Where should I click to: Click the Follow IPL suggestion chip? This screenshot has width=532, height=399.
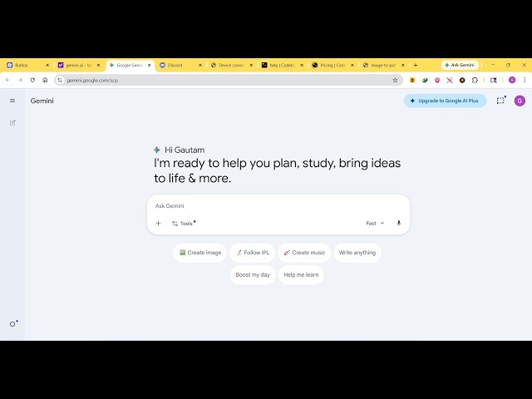coord(253,253)
